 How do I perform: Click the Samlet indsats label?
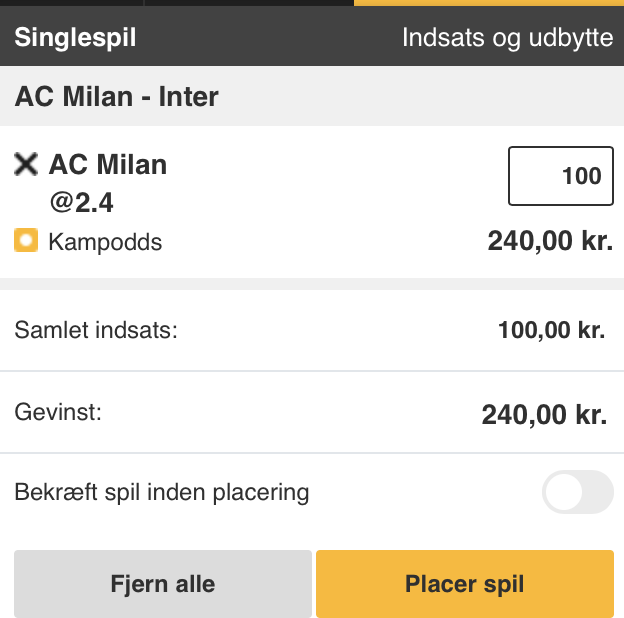pos(96,330)
